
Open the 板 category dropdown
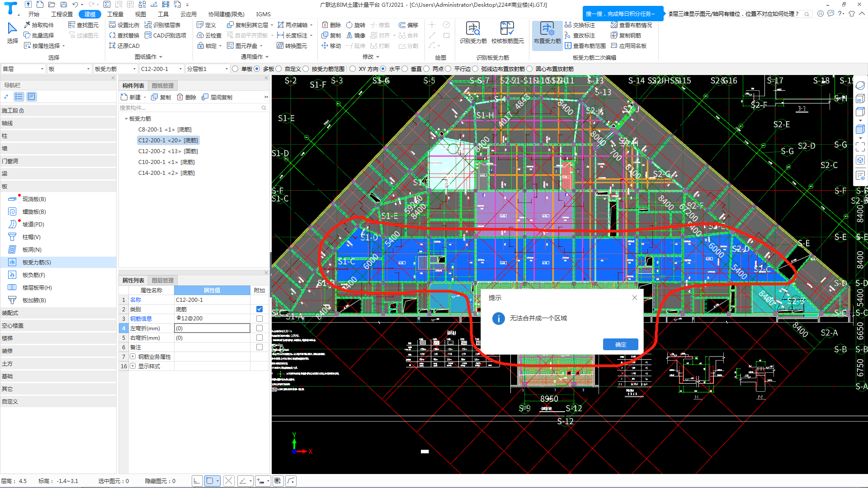(70, 69)
